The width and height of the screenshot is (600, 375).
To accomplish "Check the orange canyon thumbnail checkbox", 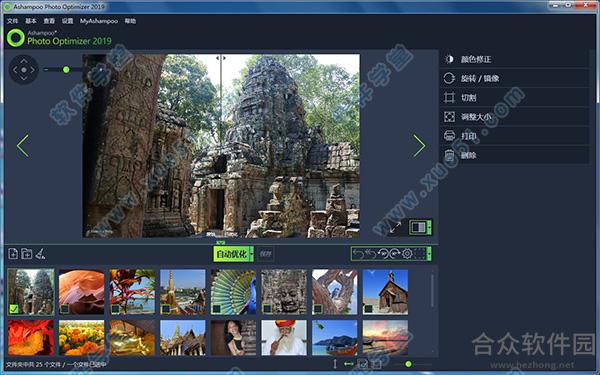I will (64, 308).
